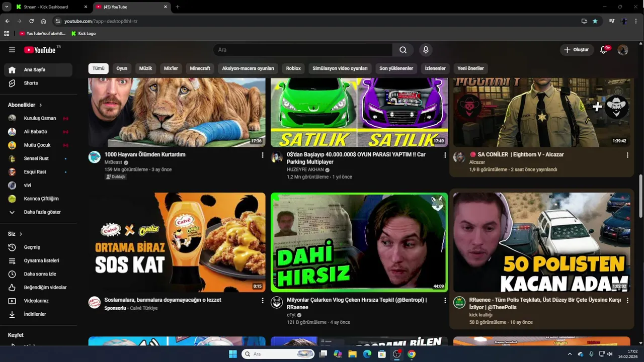
Task: Click the page vertical scrollbar thumb
Action: (640, 196)
